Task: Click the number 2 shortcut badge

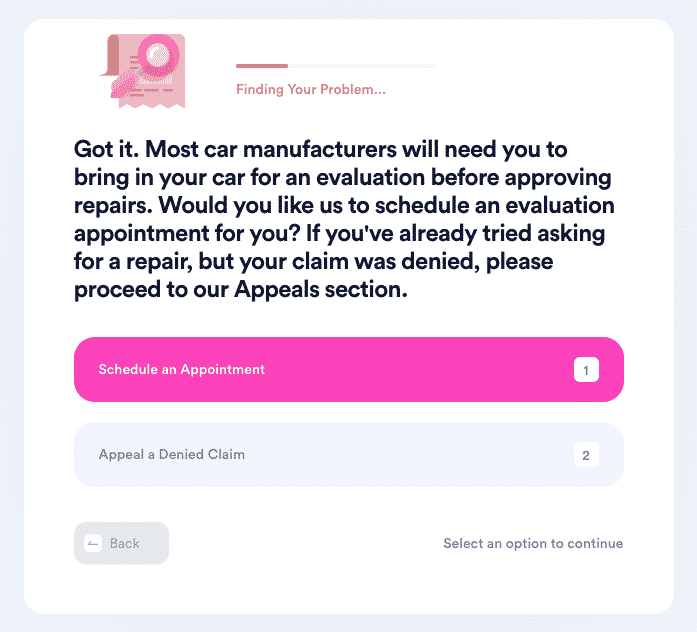Action: tap(586, 455)
